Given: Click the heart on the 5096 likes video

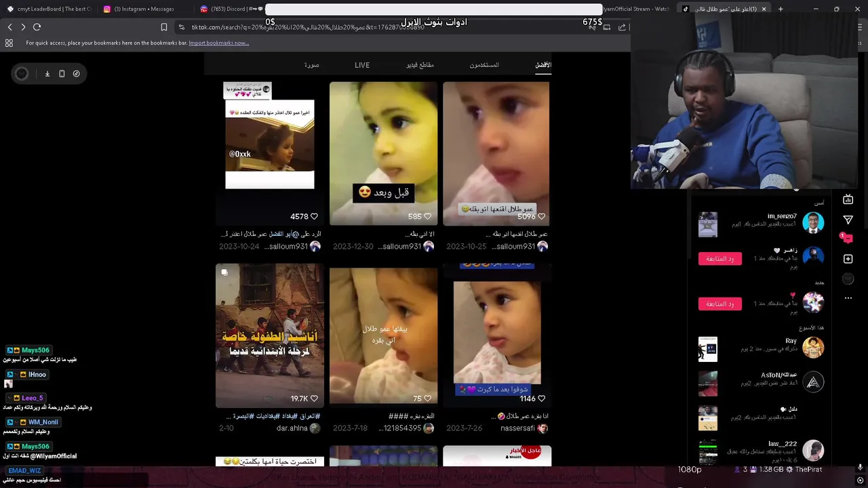Looking at the screenshot, I should 541,217.
